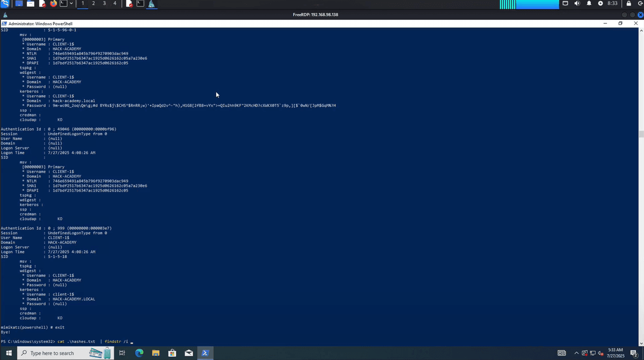Lock the screen with the padlock icon
This screenshot has width=644, height=360.
[x=629, y=4]
